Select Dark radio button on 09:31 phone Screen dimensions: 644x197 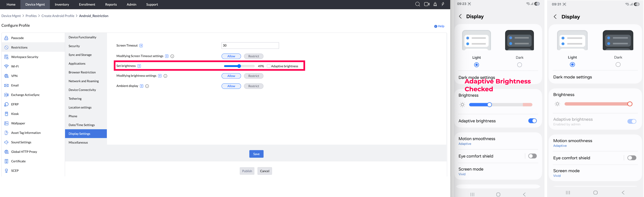click(x=618, y=65)
